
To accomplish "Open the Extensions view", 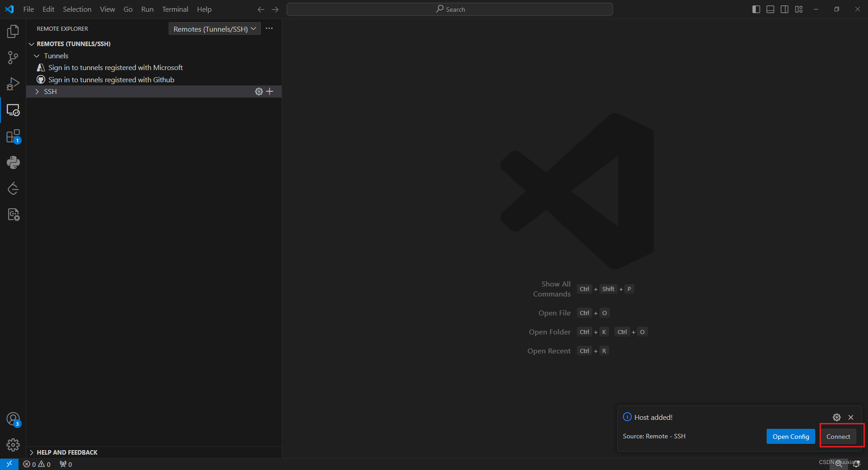I will click(x=13, y=136).
